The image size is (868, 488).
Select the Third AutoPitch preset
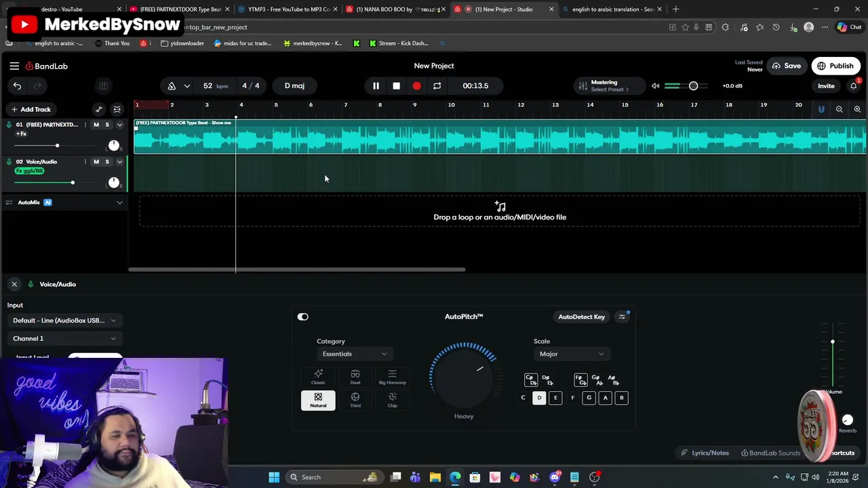355,401
